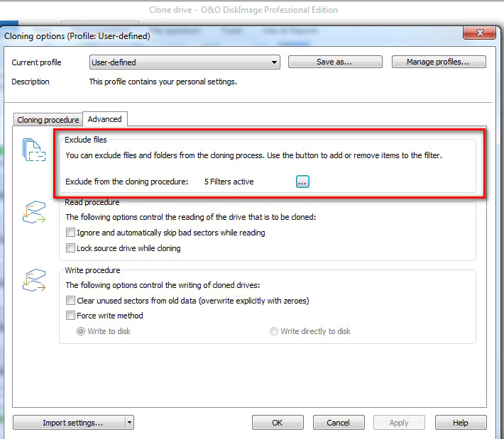This screenshot has height=439, width=504.
Task: Close the Cloning options dialog
Action: pyautogui.click(x=479, y=33)
